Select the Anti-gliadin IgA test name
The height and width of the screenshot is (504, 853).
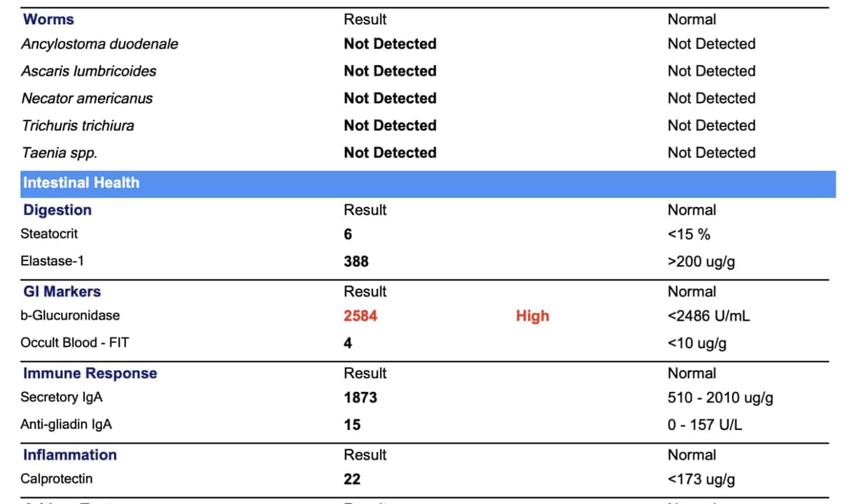pyautogui.click(x=66, y=425)
